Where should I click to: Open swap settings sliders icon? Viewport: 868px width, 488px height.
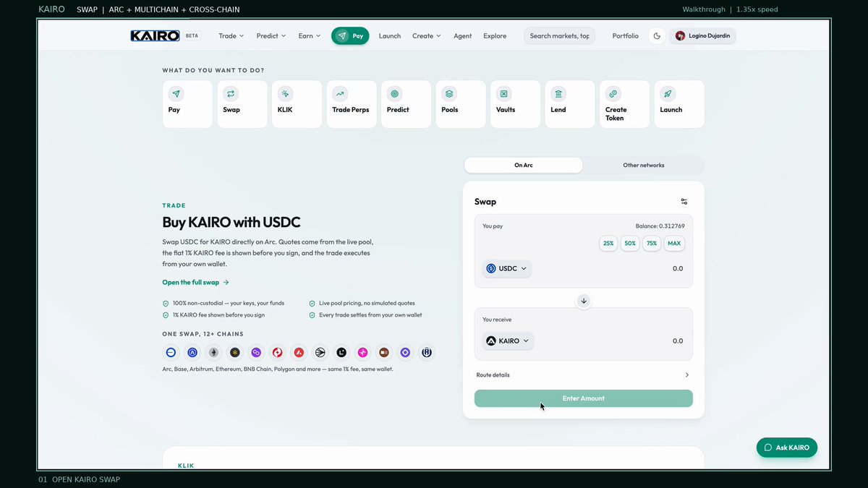coord(684,202)
